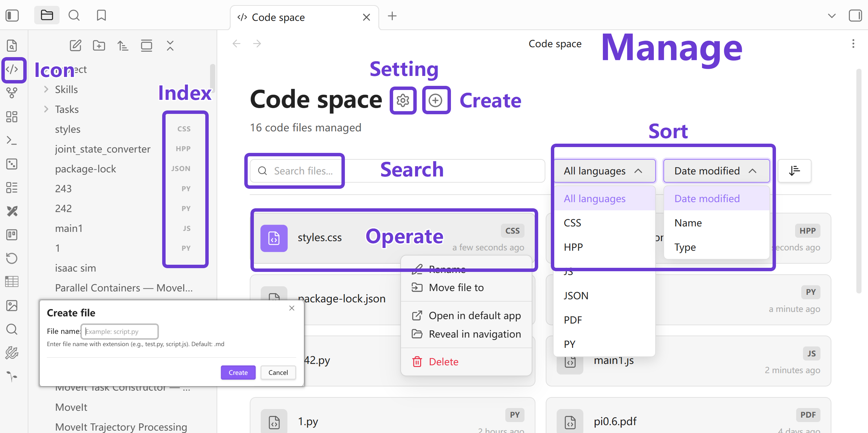Open Code space settings gear icon
This screenshot has width=868, height=433.
coord(403,101)
